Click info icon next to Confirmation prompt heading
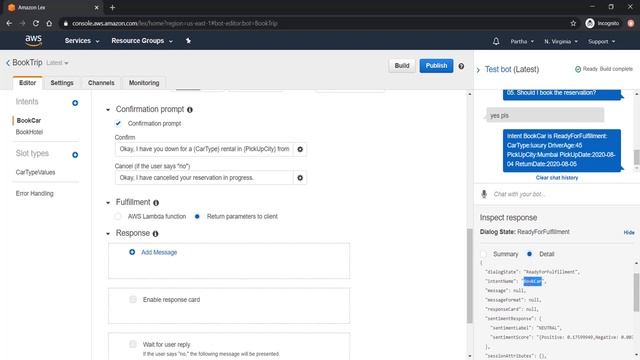Screen dimensions: 640x360 point(190,110)
